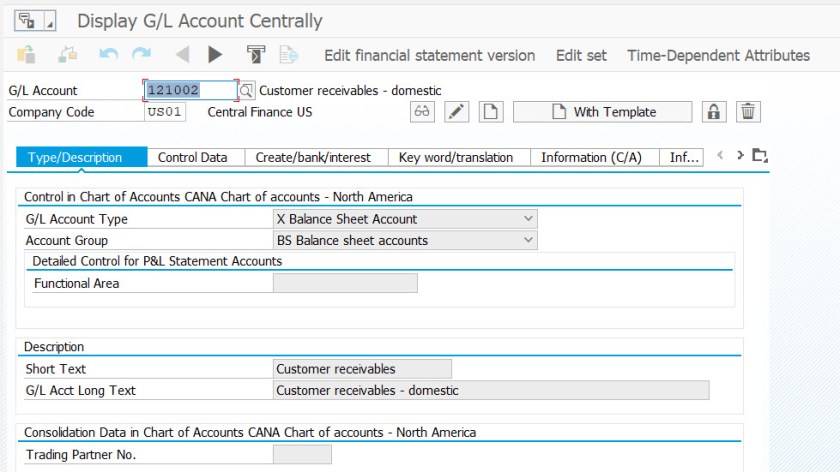Open search help beside G/L Account field
840x472 pixels.
(x=247, y=91)
